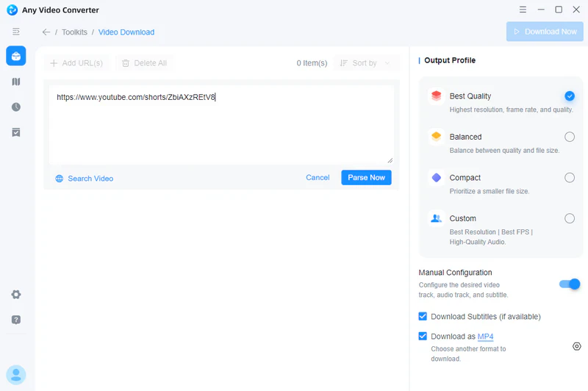Click the Parse Now button
The width and height of the screenshot is (588, 391).
[x=366, y=177]
